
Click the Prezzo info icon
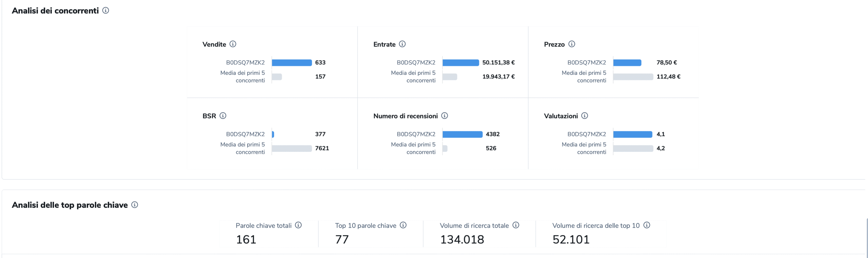pos(572,44)
